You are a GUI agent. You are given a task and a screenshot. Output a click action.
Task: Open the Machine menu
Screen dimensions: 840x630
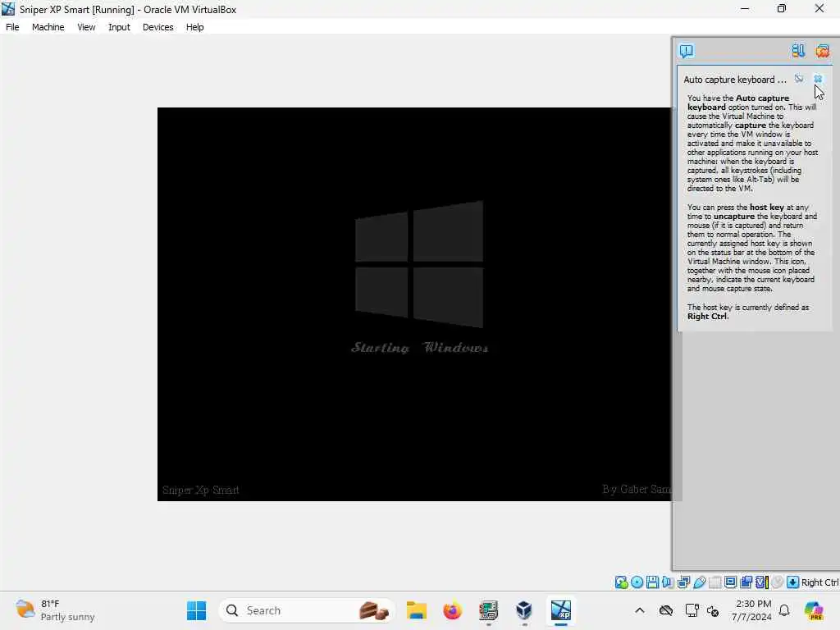48,27
